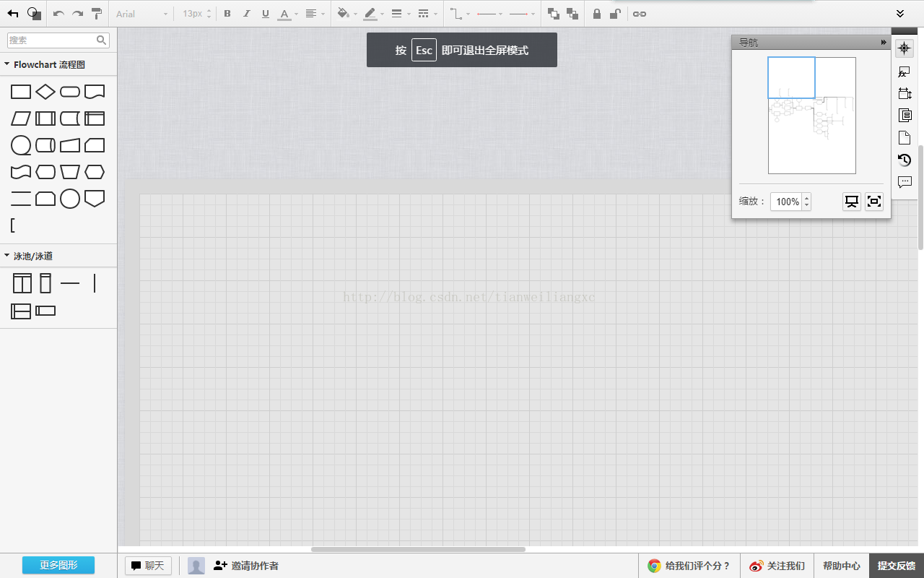Select the cylinder direct data shape
924x578 pixels.
(x=45, y=145)
